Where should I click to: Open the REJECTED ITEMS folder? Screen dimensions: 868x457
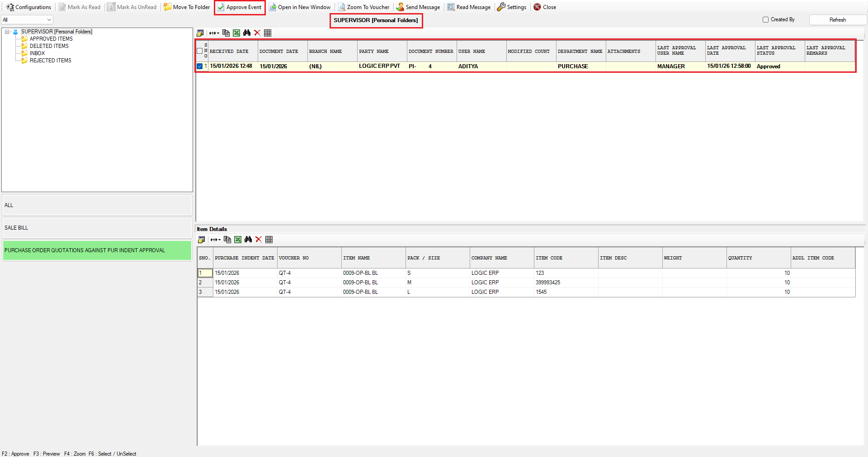(x=50, y=61)
